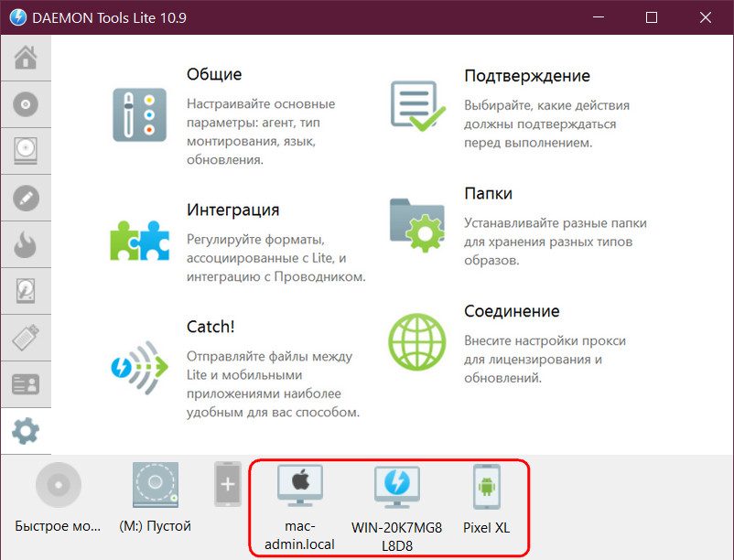The width and height of the screenshot is (734, 560).
Task: Open the Home sidebar section
Action: pyautogui.click(x=26, y=58)
